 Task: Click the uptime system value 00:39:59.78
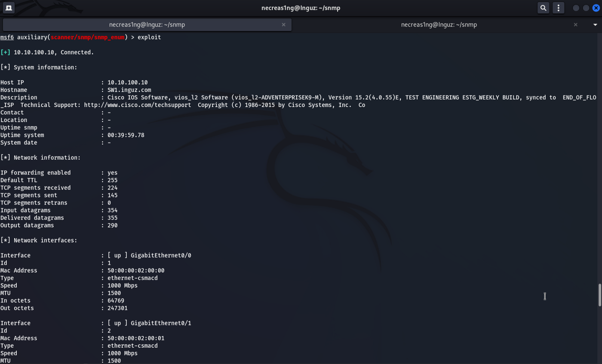click(x=126, y=135)
